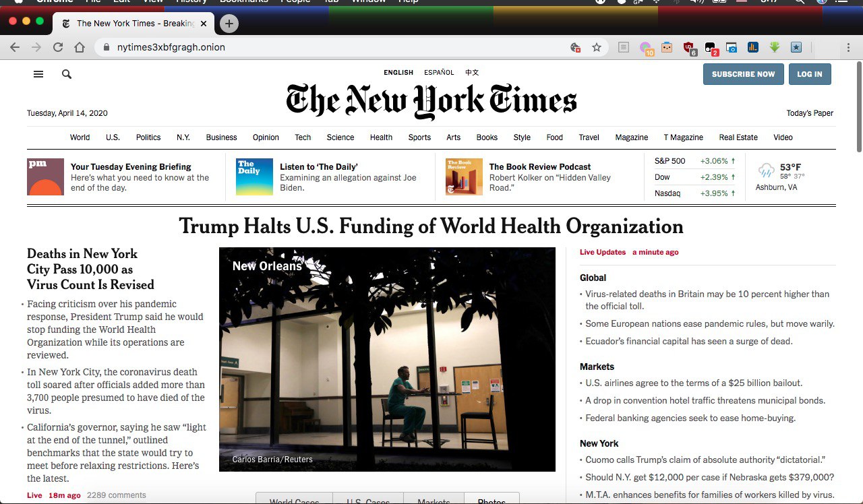Open the T Magazine section
This screenshot has width=863, height=504.
684,137
